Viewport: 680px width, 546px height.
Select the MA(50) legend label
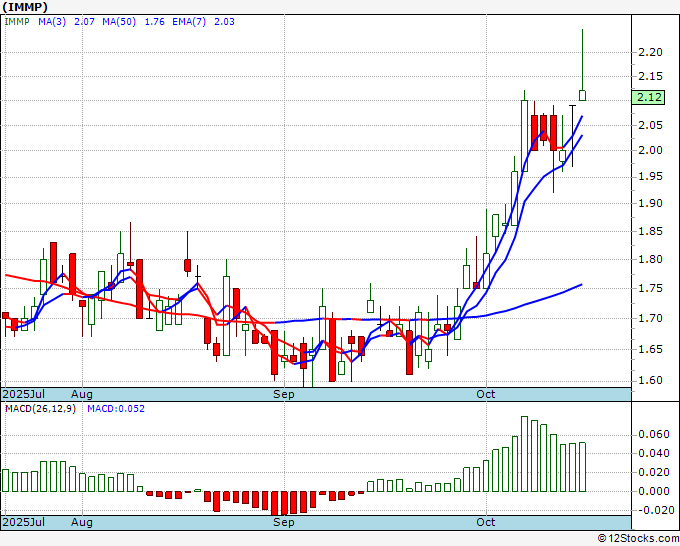[119, 22]
